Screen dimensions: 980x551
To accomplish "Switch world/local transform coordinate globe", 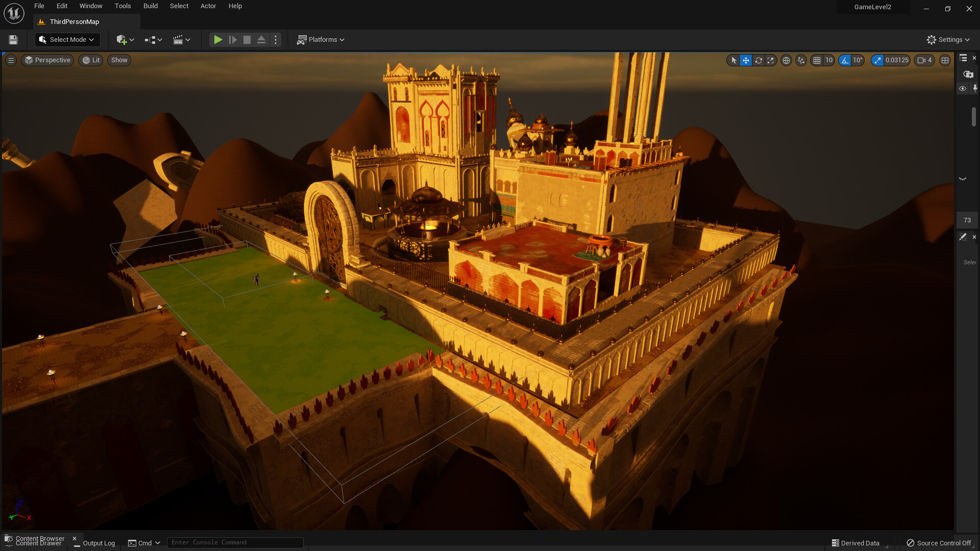I will [786, 60].
